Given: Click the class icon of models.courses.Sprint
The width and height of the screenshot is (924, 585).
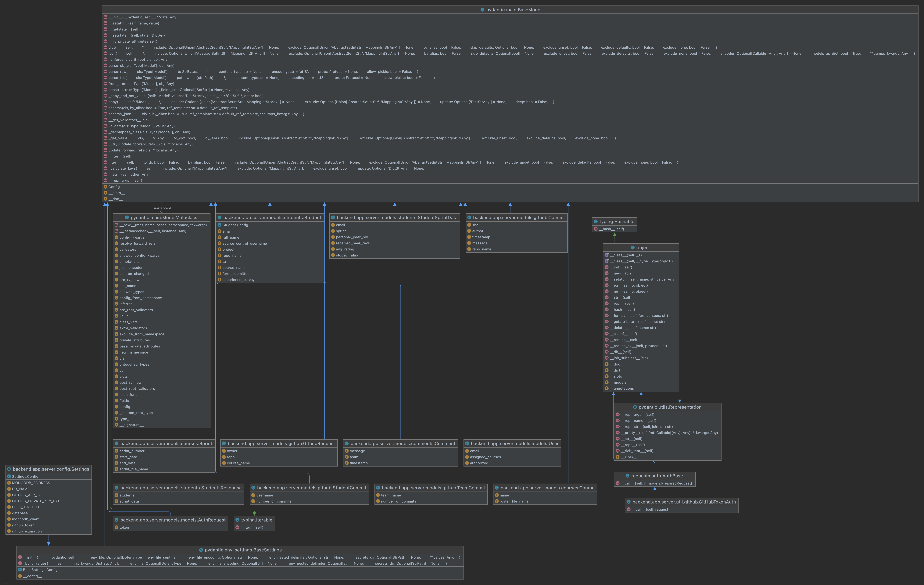Looking at the screenshot, I should pos(116,444).
